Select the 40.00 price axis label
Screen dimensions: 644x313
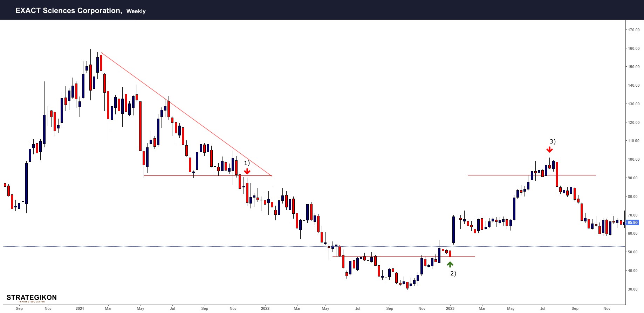[633, 271]
